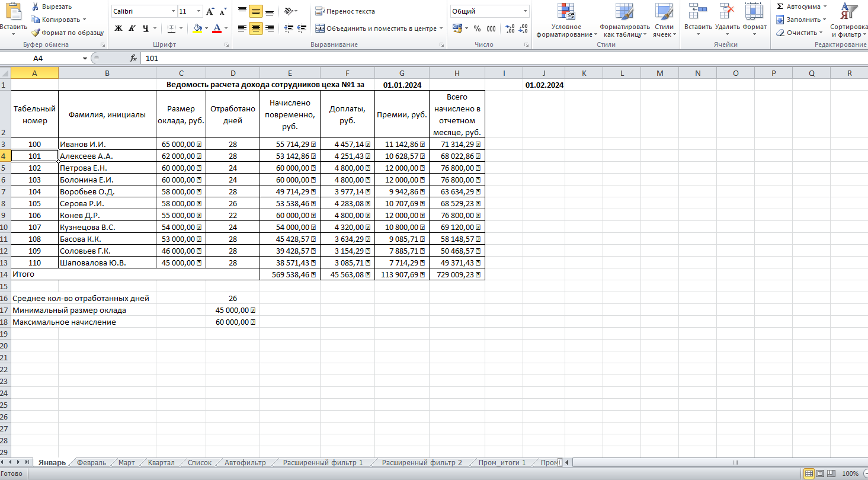Click the Format Painter (Формат по образцу) brush

coord(36,33)
